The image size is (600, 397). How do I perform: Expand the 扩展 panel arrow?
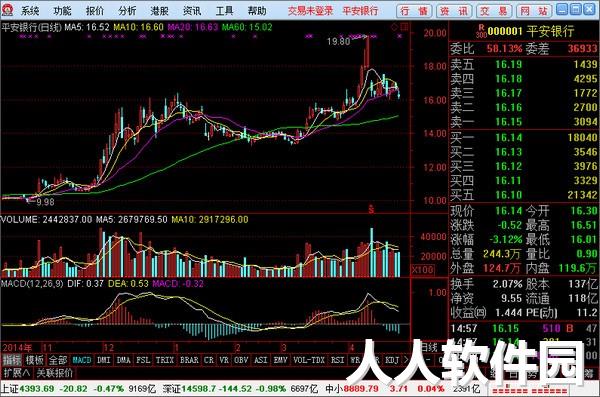tap(16, 372)
